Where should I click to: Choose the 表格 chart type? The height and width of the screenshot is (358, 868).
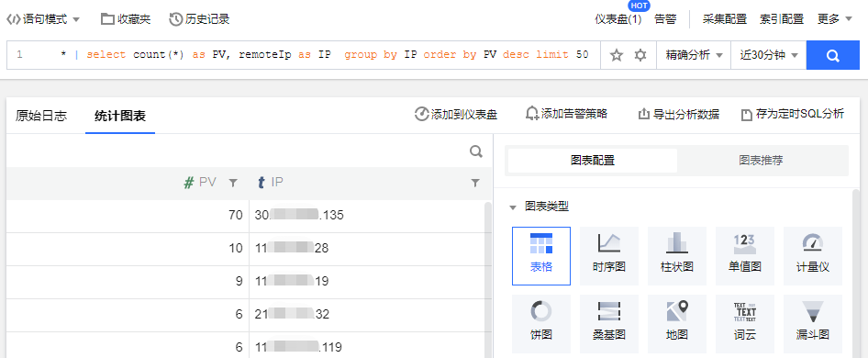pyautogui.click(x=541, y=255)
